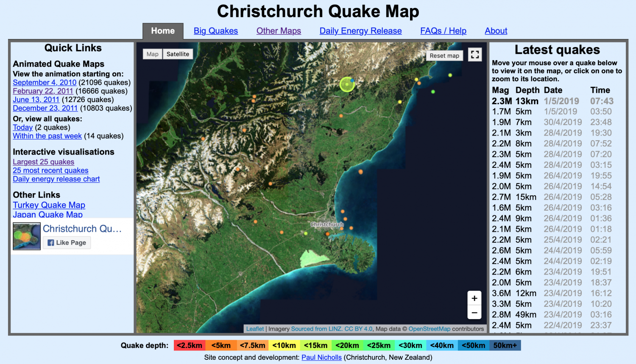Open the FAQs / Help tab
The width and height of the screenshot is (636, 364).
point(443,31)
